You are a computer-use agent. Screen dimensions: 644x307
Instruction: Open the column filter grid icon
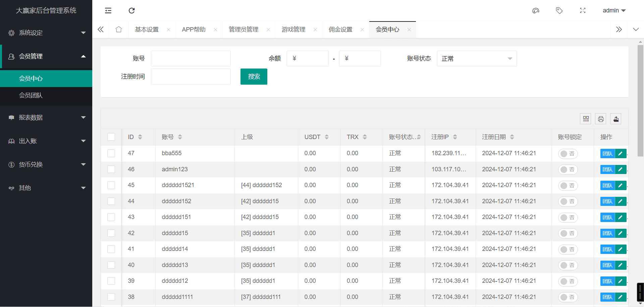586,119
